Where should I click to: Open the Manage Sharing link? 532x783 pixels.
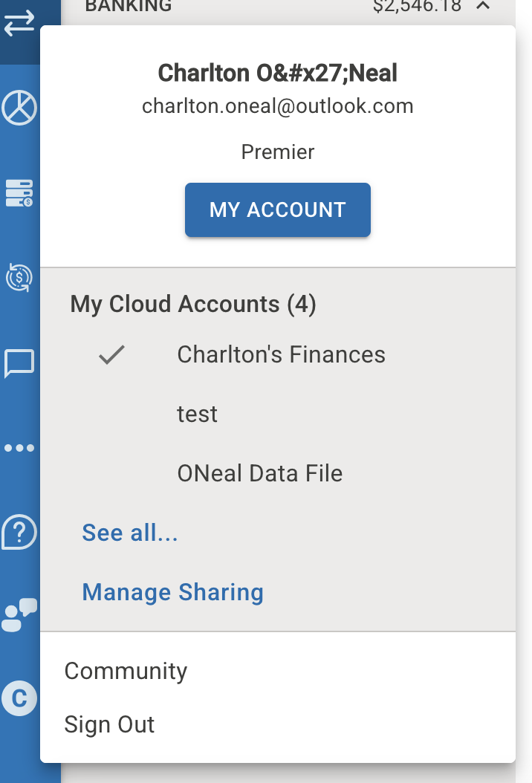point(173,592)
